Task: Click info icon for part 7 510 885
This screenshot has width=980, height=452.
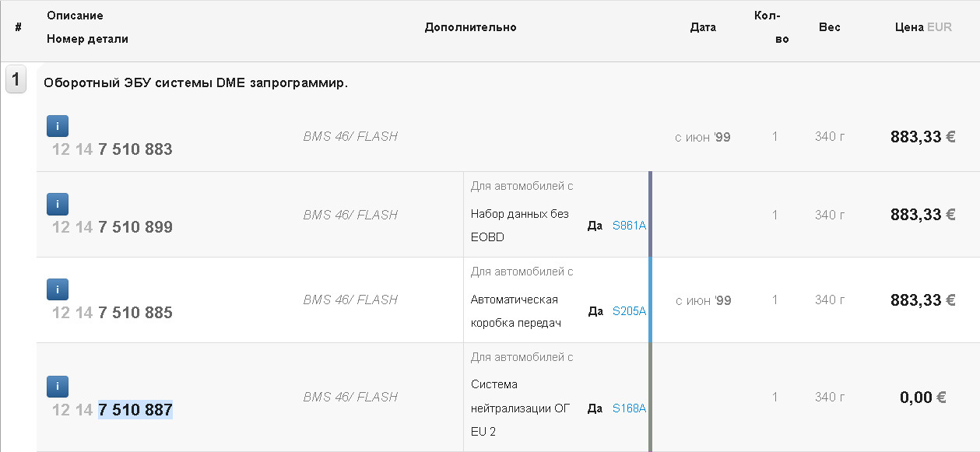Action: click(58, 289)
